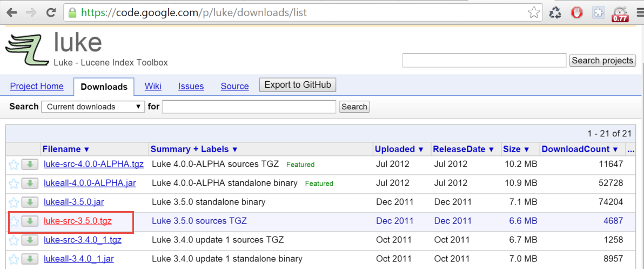Click 'Luke 3.5.0 sources TGZ' summary
Viewport: 644px width, 269px height.
(199, 221)
